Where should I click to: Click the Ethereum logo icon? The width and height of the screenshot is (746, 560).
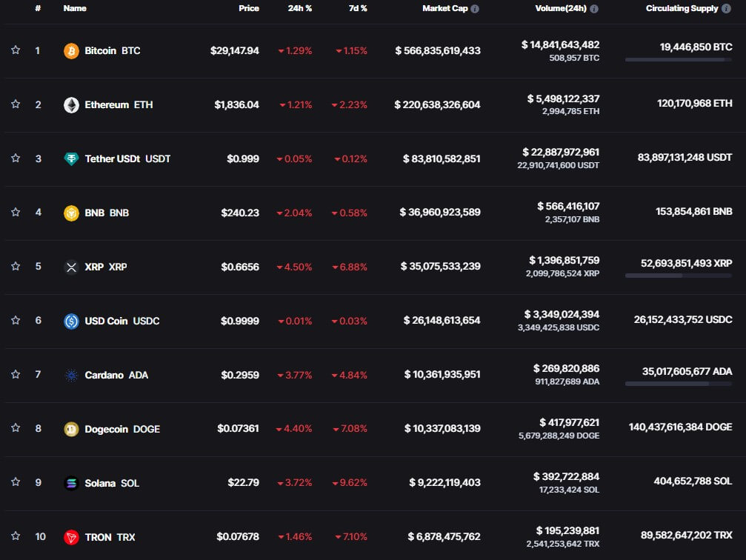point(71,104)
